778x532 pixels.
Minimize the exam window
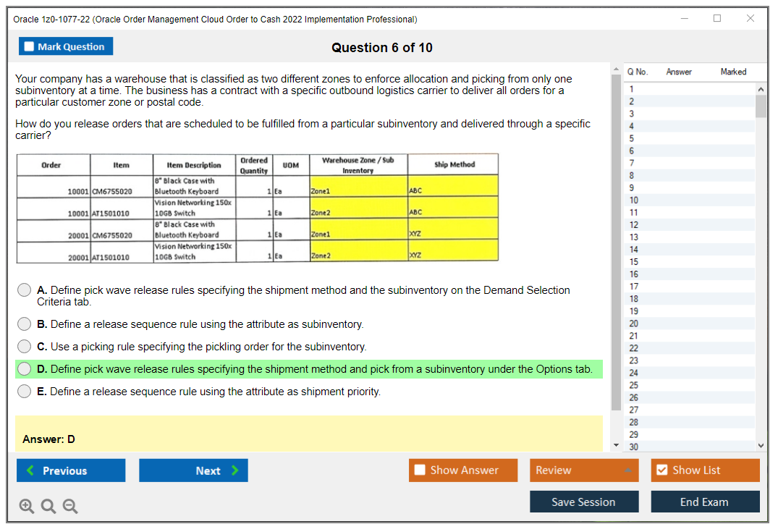684,18
